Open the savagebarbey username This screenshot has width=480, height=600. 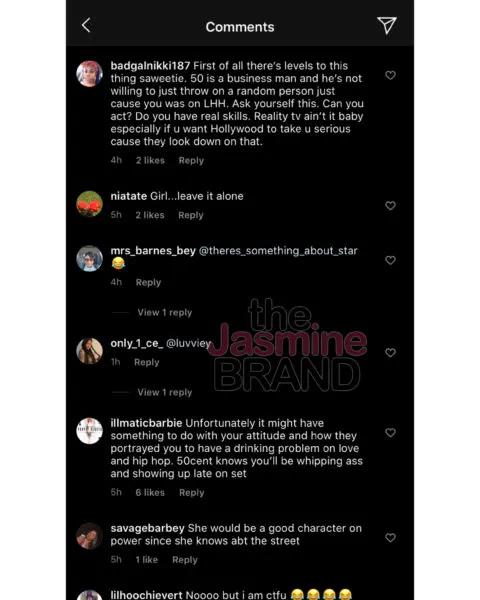(147, 528)
